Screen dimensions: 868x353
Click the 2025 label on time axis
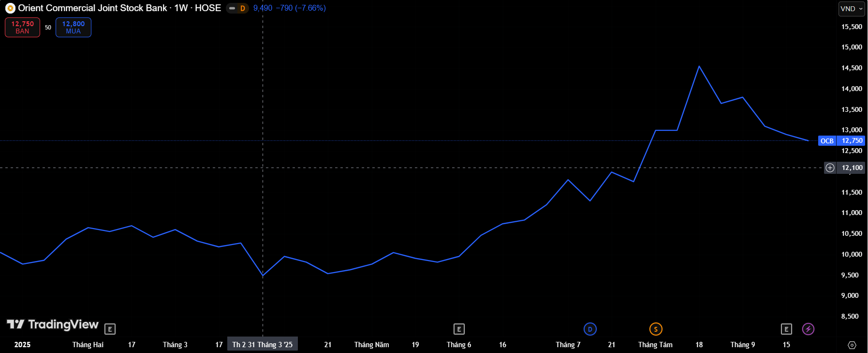tap(22, 345)
